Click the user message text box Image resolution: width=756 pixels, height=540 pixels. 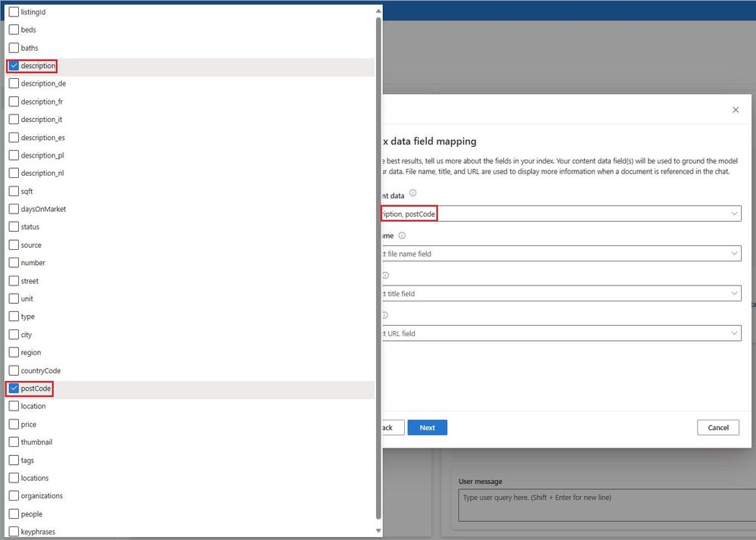click(606, 504)
